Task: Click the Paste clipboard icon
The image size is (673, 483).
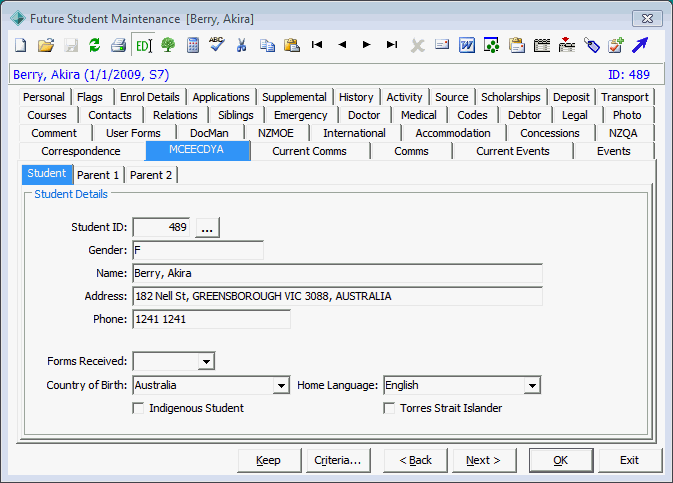Action: click(x=292, y=45)
